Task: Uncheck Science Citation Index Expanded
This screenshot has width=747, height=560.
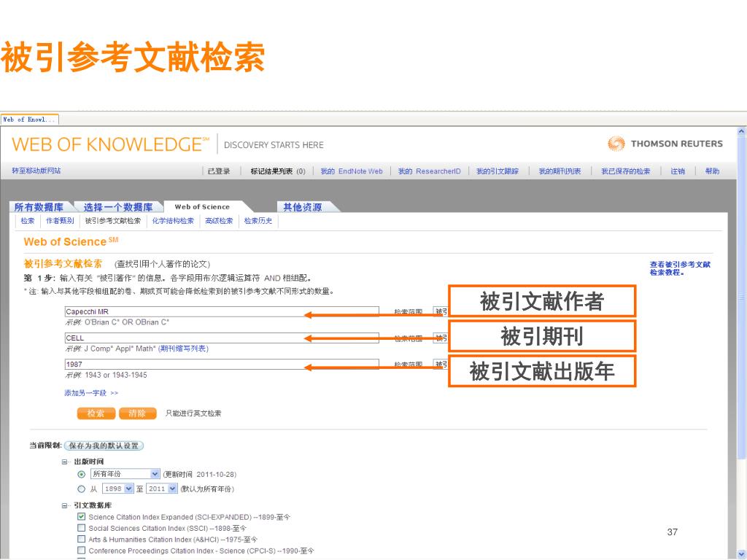Action: pos(82,517)
